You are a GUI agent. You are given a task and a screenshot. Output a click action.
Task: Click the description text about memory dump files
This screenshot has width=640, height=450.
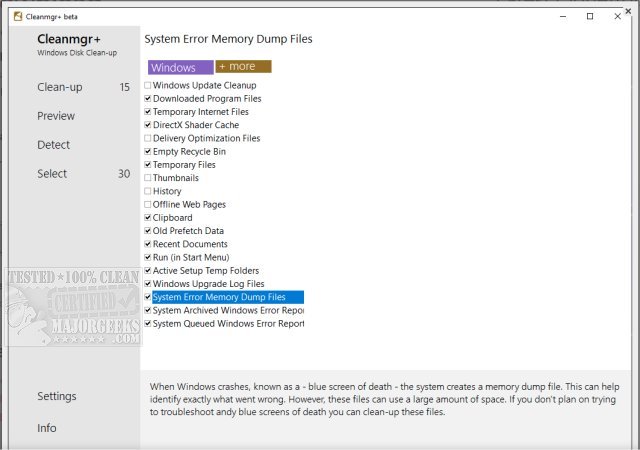[384, 399]
